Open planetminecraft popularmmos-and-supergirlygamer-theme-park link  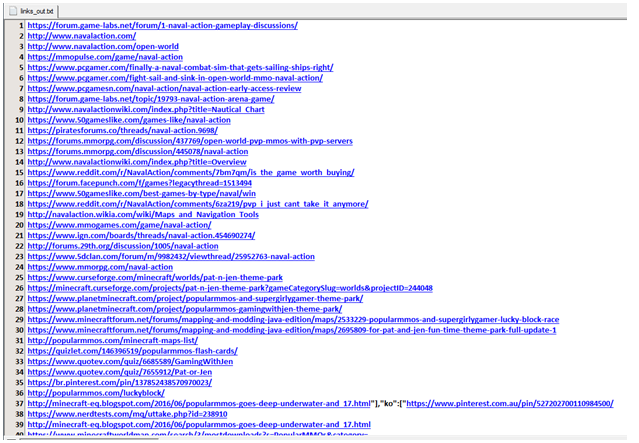click(x=195, y=298)
